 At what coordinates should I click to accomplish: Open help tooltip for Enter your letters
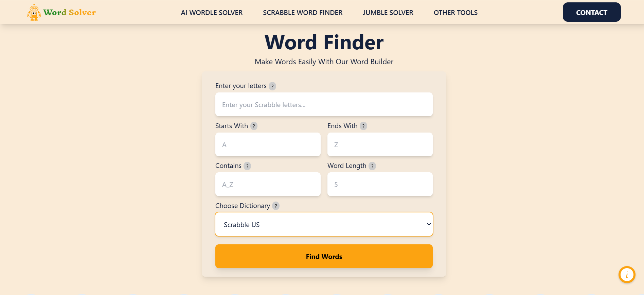(272, 86)
